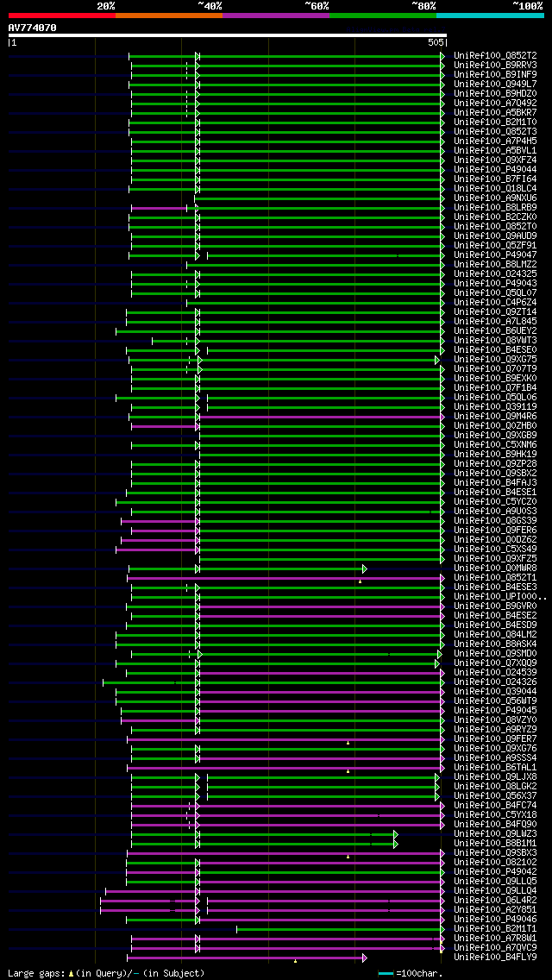Open the UniRef100_Q852T2 hit
Screen dimensions: 552x980
(495, 55)
